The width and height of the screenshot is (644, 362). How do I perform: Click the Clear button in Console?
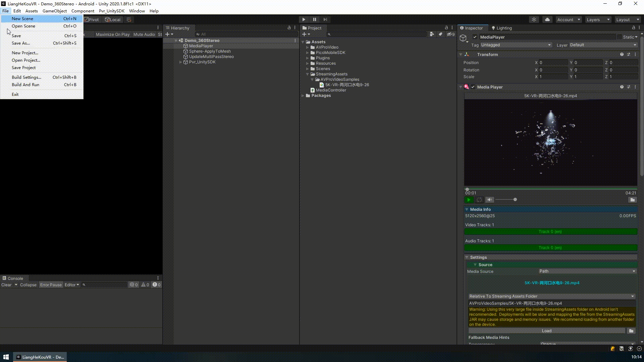point(6,285)
